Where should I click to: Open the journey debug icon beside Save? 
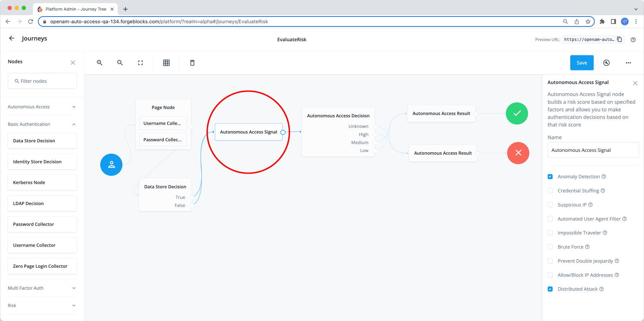(606, 63)
